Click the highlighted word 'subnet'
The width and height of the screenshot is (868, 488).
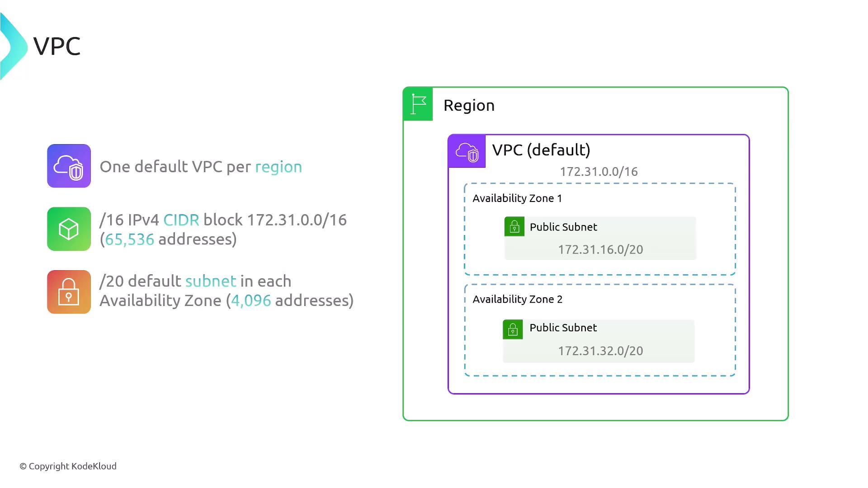point(211,281)
